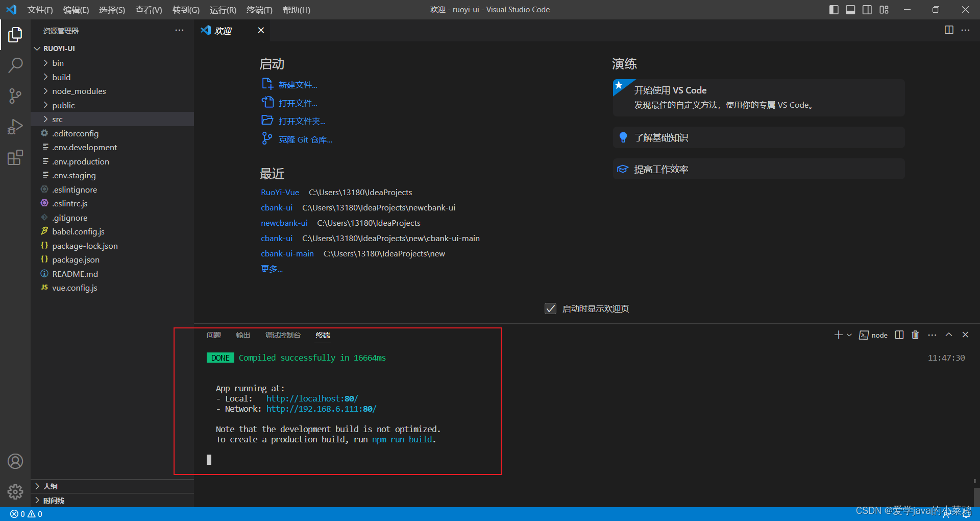The height and width of the screenshot is (521, 980).
Task: Open the Accounts menu icon
Action: [x=15, y=461]
